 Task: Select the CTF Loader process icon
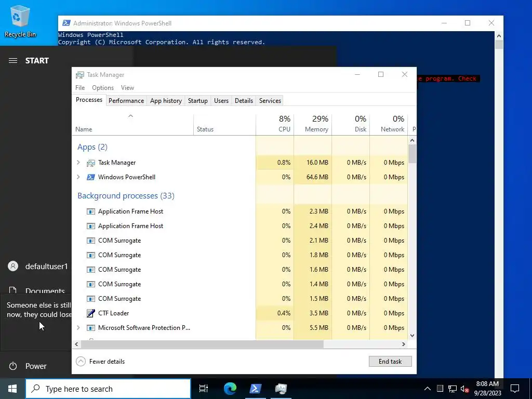(90, 313)
